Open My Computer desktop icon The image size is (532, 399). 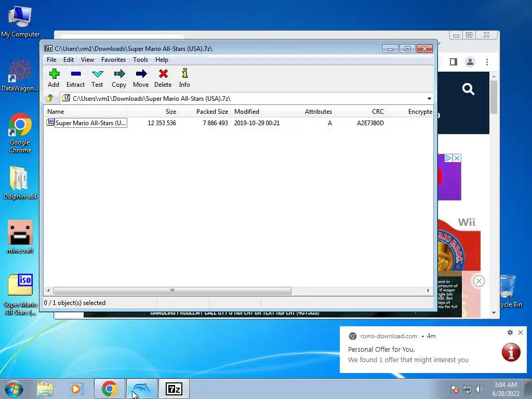[20, 21]
